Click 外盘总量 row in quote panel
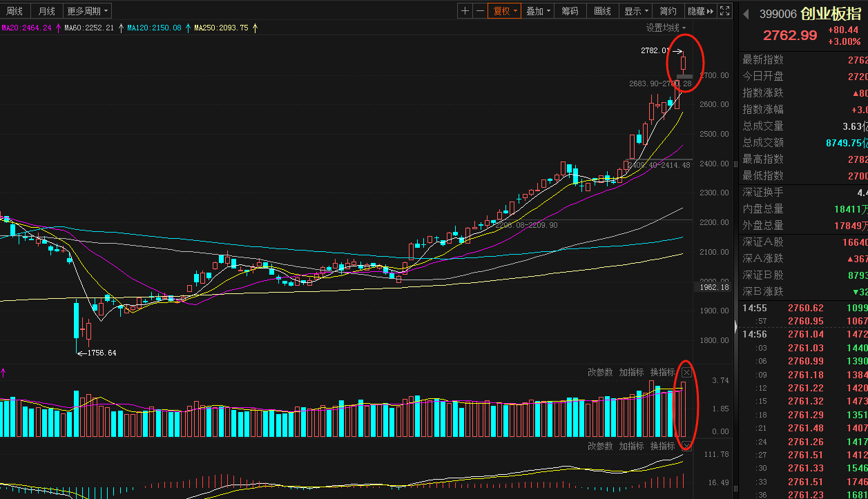Screen dimensions: 868x499 tap(804, 225)
